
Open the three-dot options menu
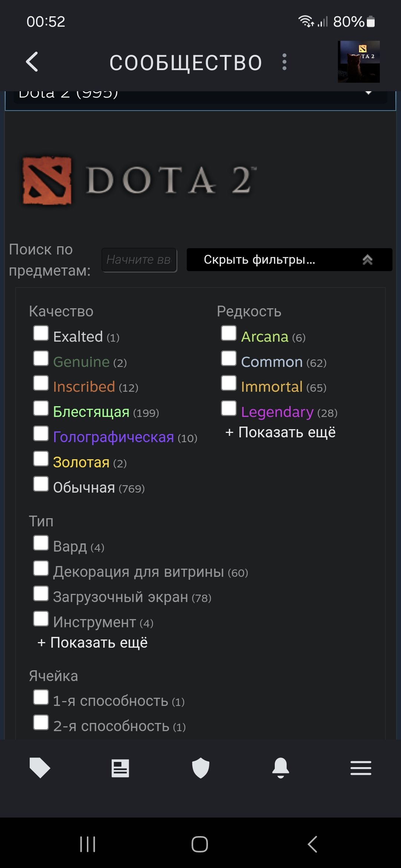(284, 62)
